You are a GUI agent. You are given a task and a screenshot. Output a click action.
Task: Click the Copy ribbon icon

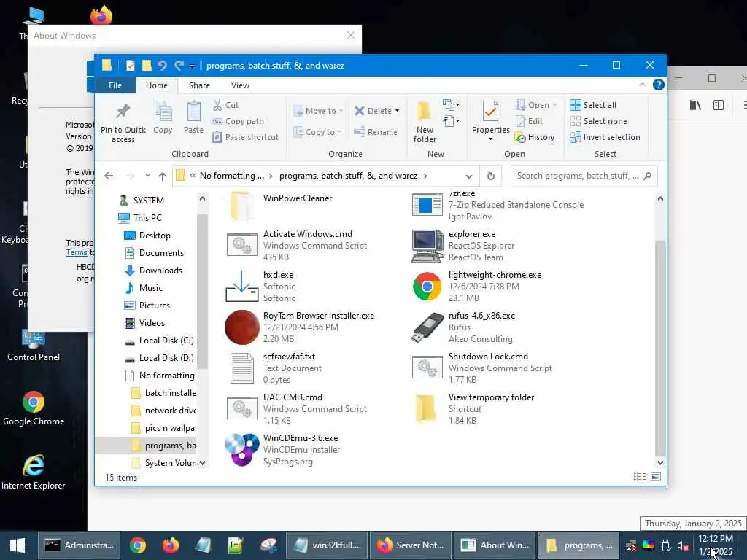point(163,111)
